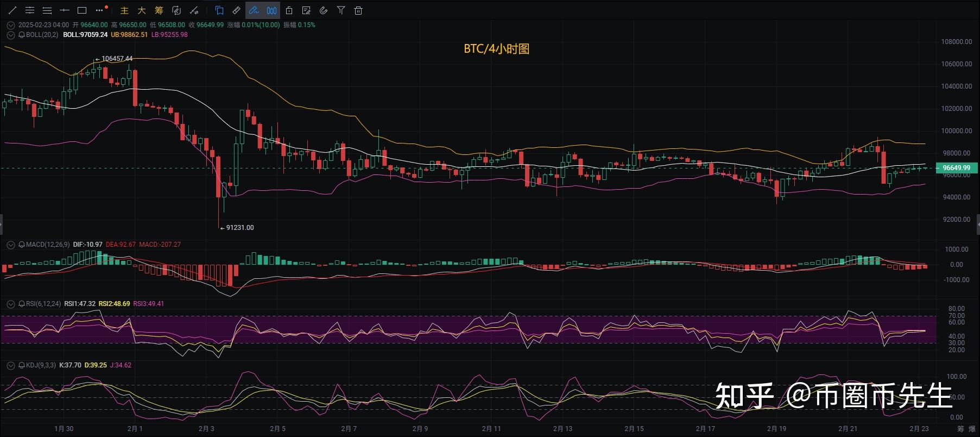Image resolution: width=980 pixels, height=437 pixels.
Task: Select the 主 indicator tab
Action: tap(124, 10)
